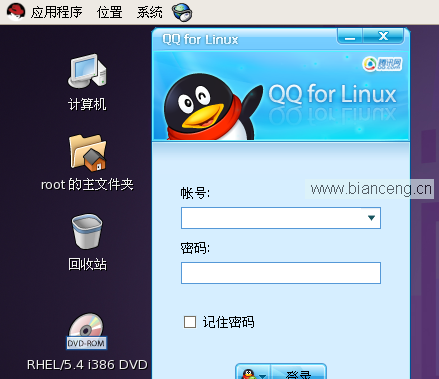Screen dimensions: 439x379
Task: Click the 记住密码 label text
Action: (x=229, y=322)
